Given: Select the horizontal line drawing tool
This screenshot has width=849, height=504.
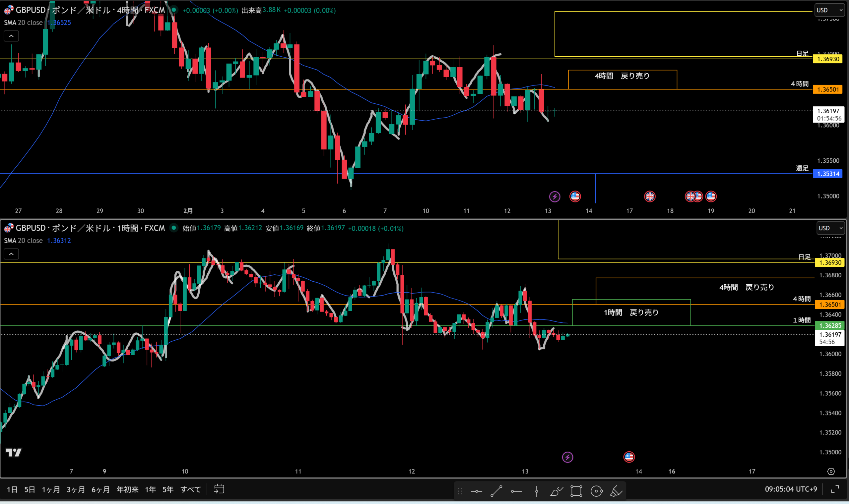Looking at the screenshot, I should click(477, 491).
